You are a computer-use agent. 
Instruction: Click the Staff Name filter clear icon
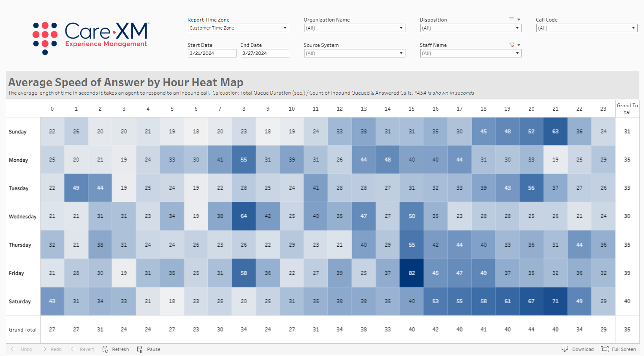coord(511,45)
